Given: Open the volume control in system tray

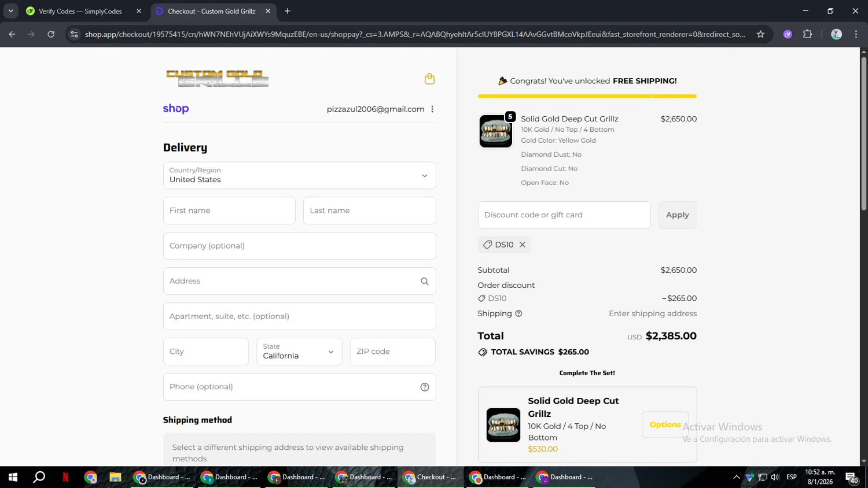Looking at the screenshot, I should 775,478.
